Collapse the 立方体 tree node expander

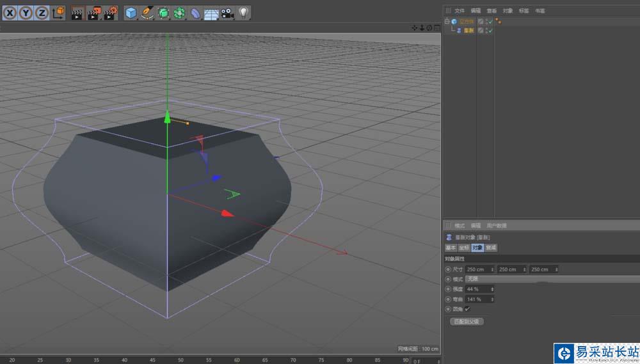tap(447, 21)
